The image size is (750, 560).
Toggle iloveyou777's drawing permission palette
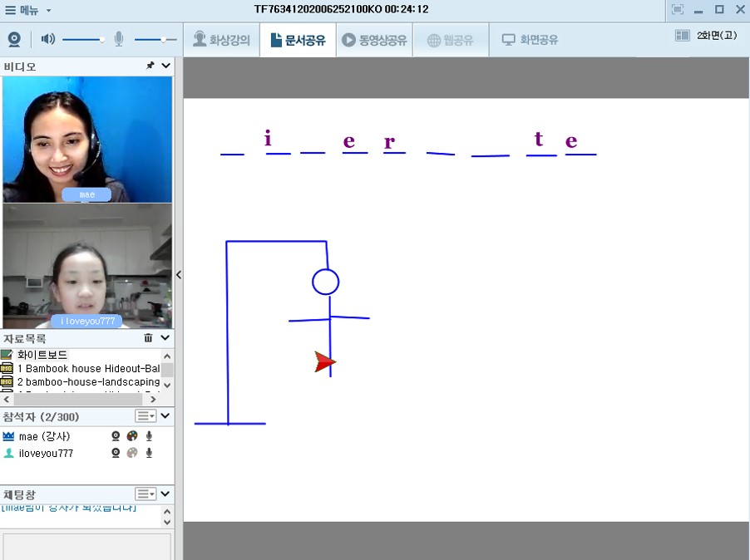(x=132, y=453)
